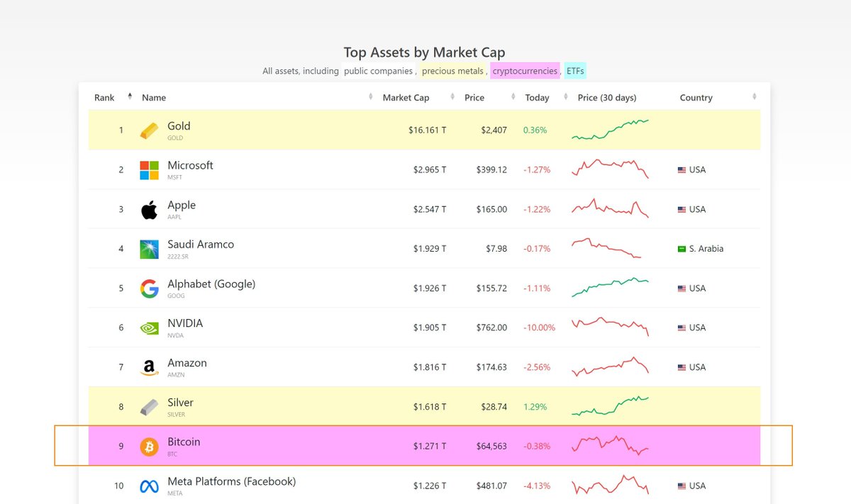Click Saudi Aramco's 30-day price chart
851x504 pixels.
[x=606, y=248]
